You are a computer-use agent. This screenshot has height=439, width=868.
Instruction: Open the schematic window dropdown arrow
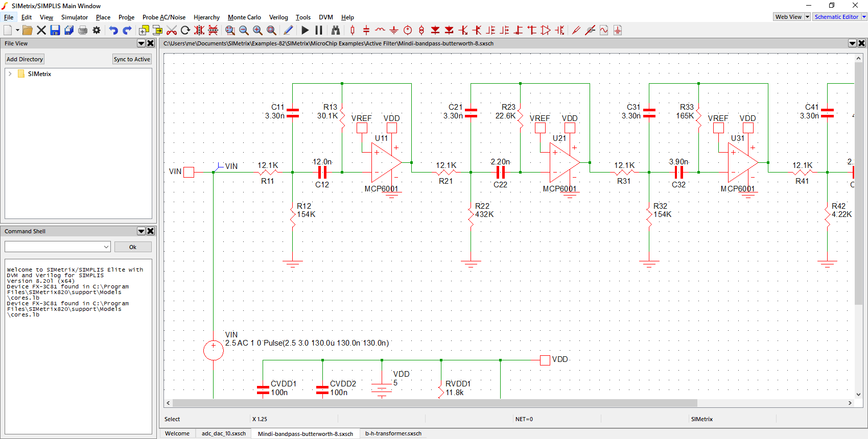click(852, 43)
